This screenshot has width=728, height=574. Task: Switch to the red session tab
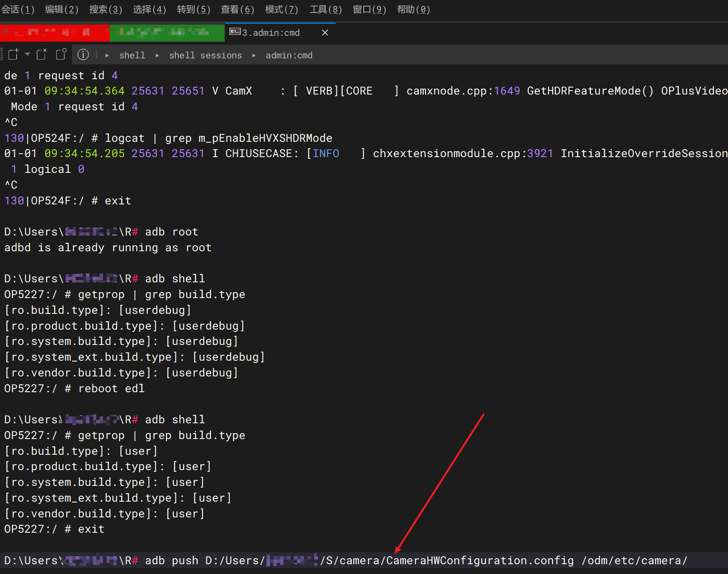[55, 32]
